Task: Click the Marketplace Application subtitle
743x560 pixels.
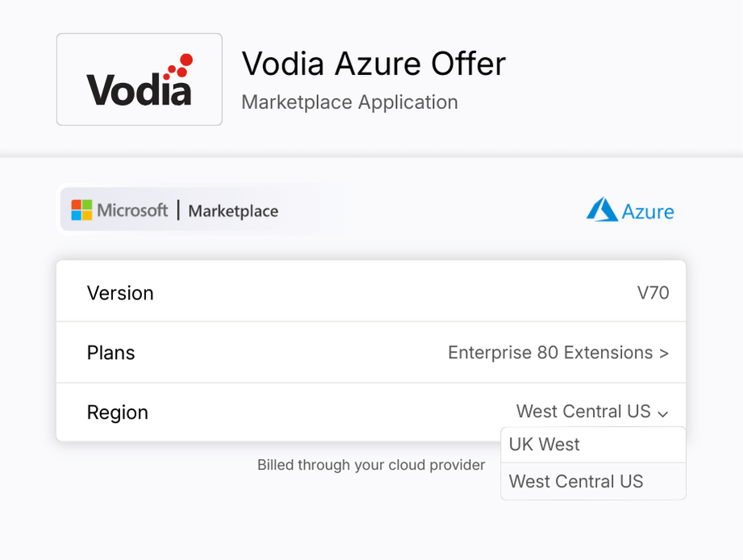Action: coord(349,102)
